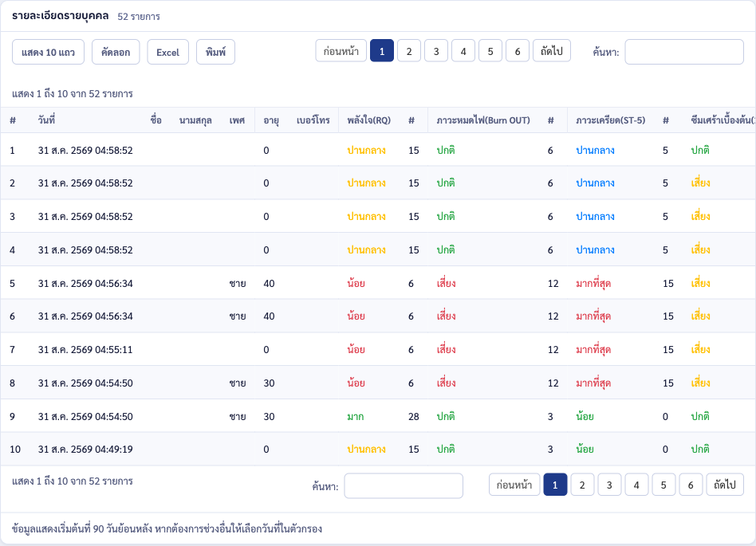This screenshot has width=756, height=546.
Task: Click the คัดลอก copy button
Action: (x=116, y=52)
